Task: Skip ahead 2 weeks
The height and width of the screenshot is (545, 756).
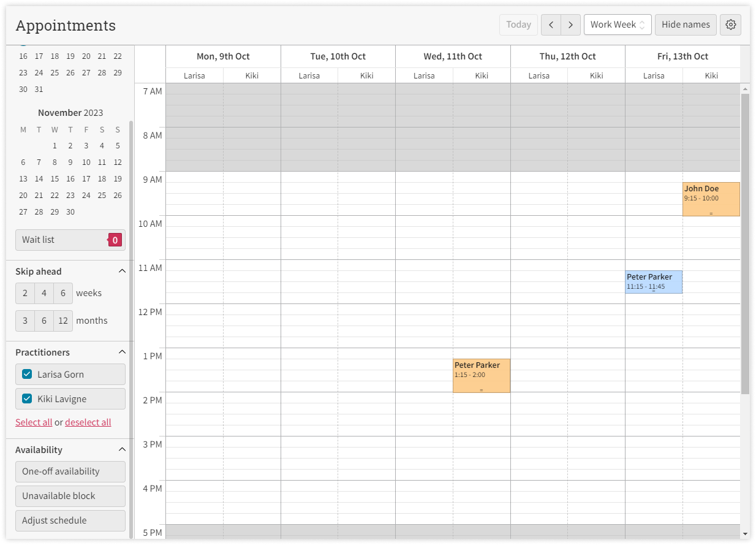Action: (x=25, y=293)
